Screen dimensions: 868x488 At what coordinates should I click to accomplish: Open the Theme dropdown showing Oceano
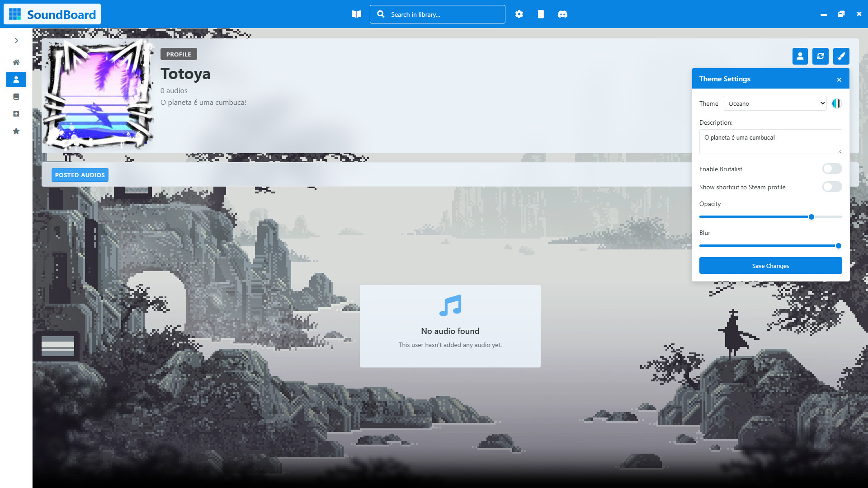774,103
